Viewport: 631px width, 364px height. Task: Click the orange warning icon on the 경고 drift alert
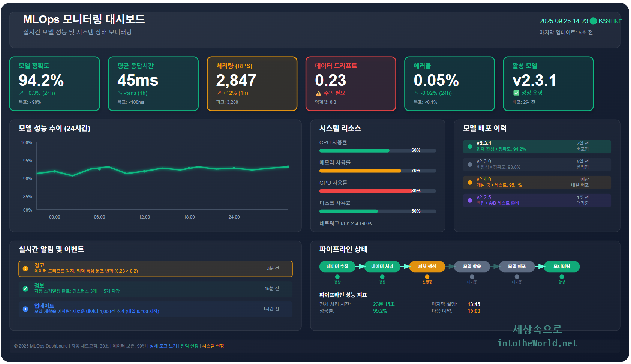click(x=25, y=268)
